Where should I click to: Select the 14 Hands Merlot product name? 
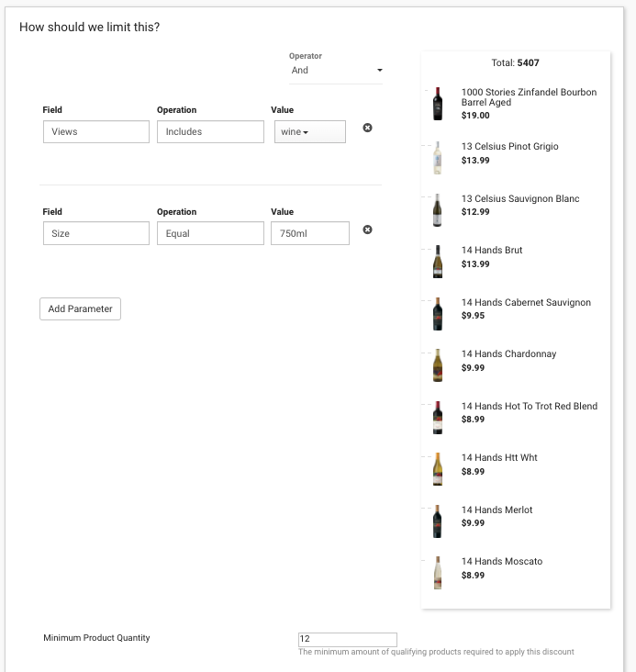(497, 510)
